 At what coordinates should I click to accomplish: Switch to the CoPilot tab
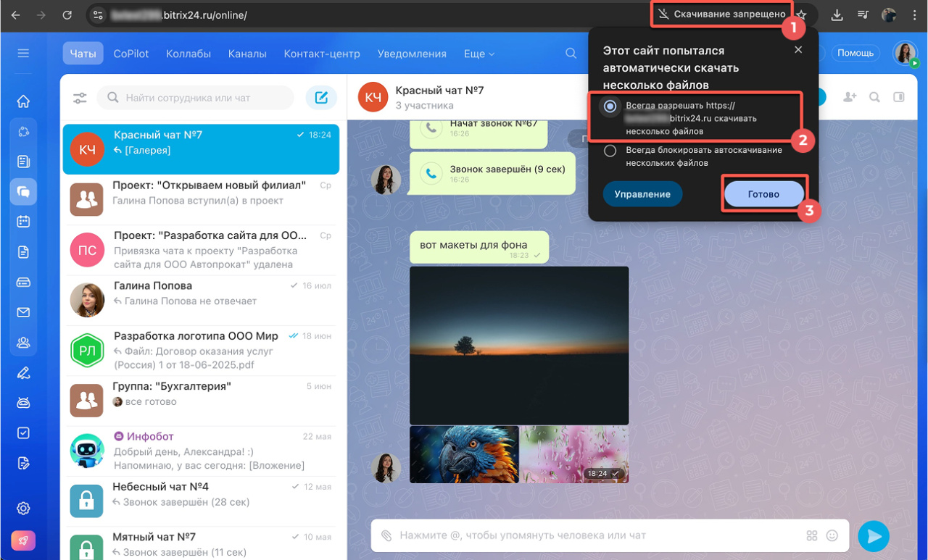[131, 54]
